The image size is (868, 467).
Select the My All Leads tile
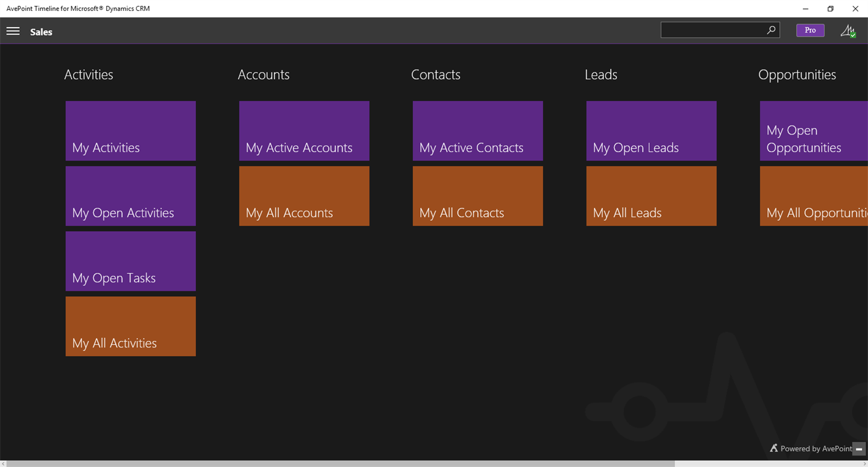click(651, 195)
